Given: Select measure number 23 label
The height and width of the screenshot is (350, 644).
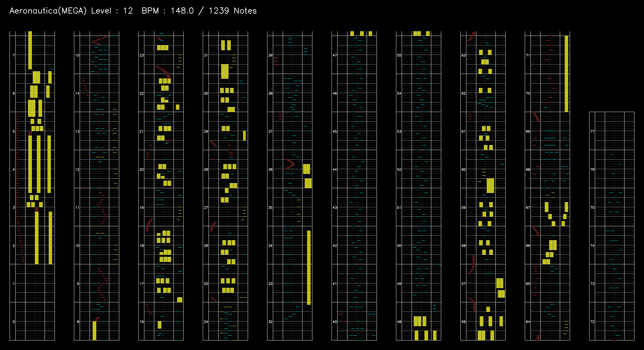Looking at the screenshot, I should click(141, 55).
